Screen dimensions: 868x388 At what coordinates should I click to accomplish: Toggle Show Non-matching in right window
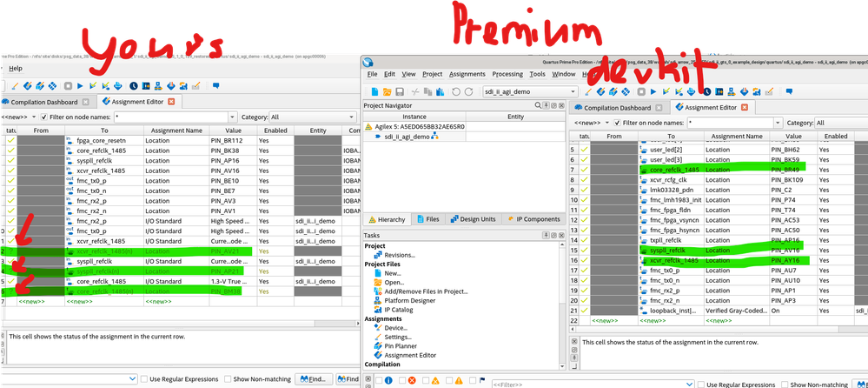coord(785,385)
